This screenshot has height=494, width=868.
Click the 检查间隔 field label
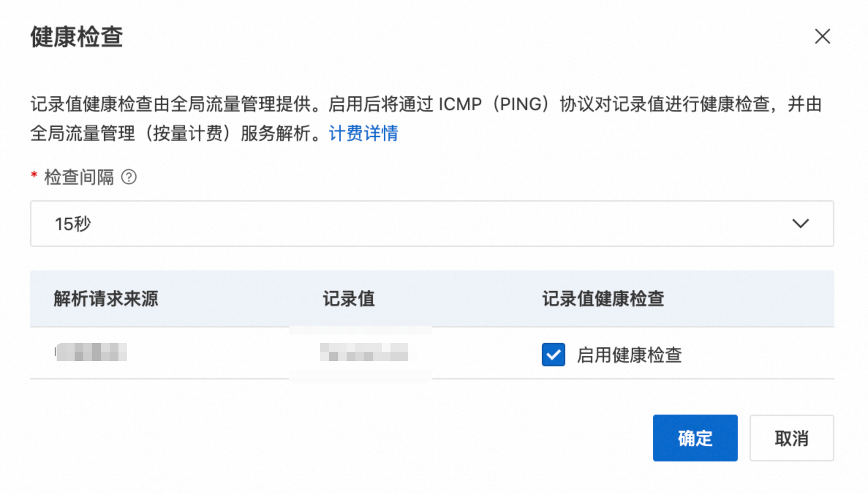tap(79, 177)
